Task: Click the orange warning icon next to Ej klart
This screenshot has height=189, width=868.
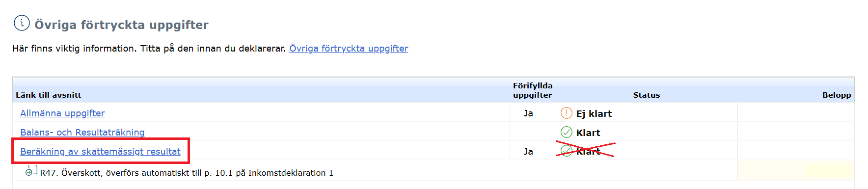Action: tap(567, 113)
